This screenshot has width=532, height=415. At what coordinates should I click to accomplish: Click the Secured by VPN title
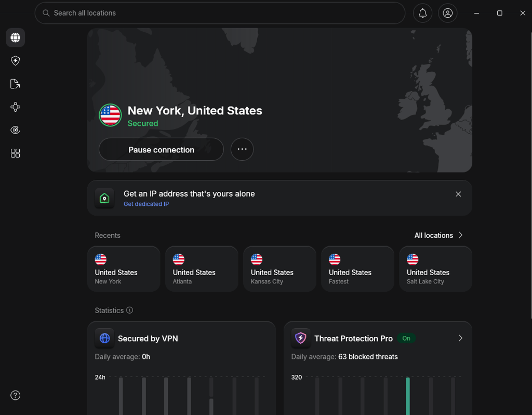148,339
